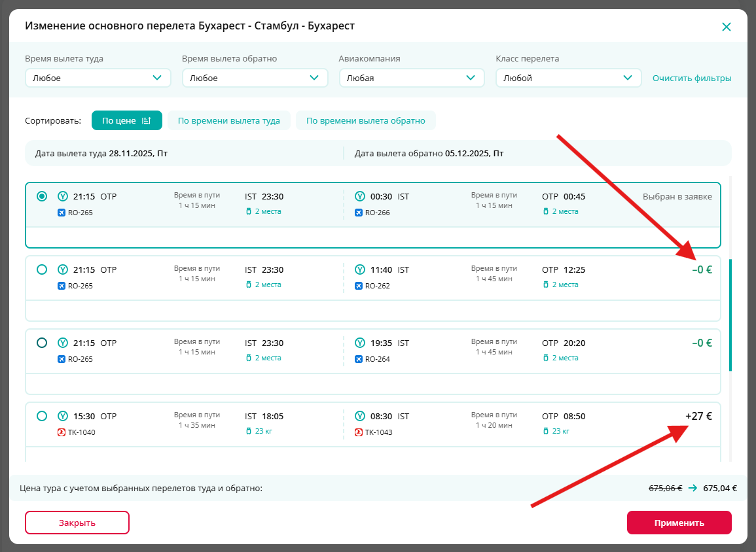
Task: Click the flight list vertical scrollbar
Action: 730,315
